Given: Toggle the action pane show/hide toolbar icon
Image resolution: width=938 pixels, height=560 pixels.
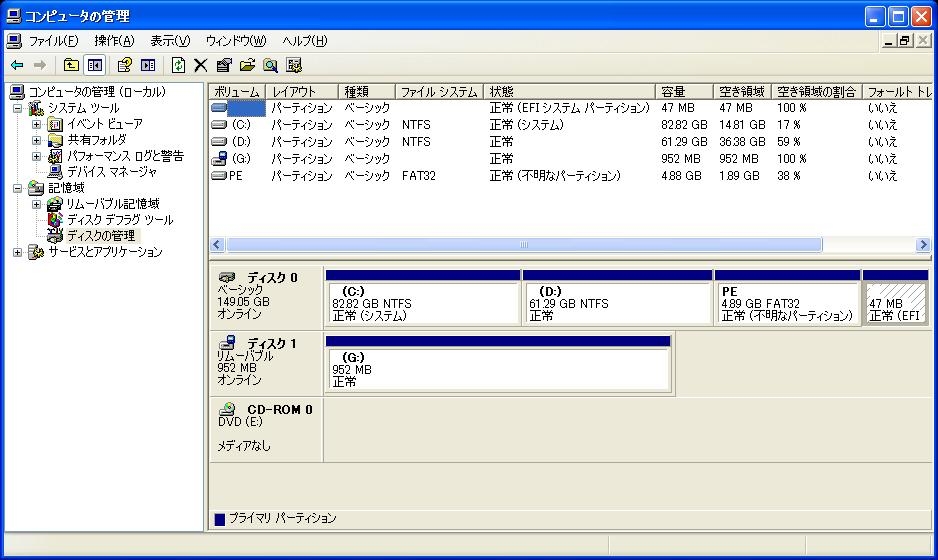Looking at the screenshot, I should pyautogui.click(x=148, y=65).
